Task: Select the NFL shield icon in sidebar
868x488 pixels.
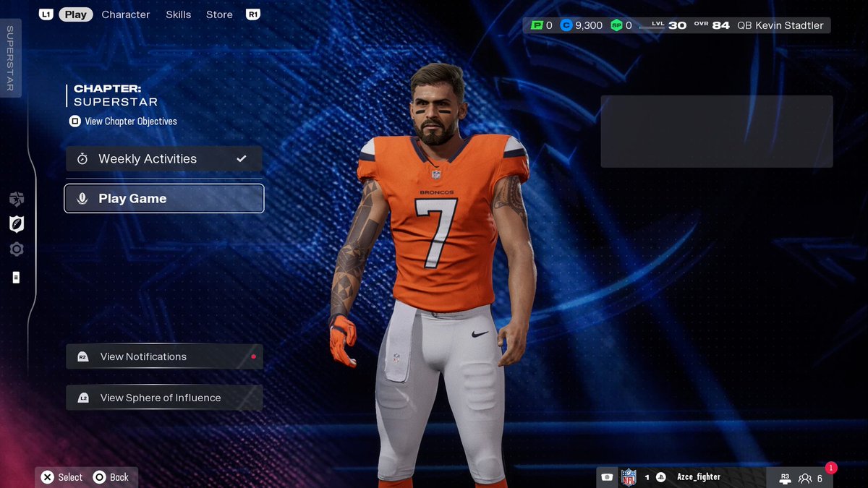Action: pyautogui.click(x=17, y=199)
